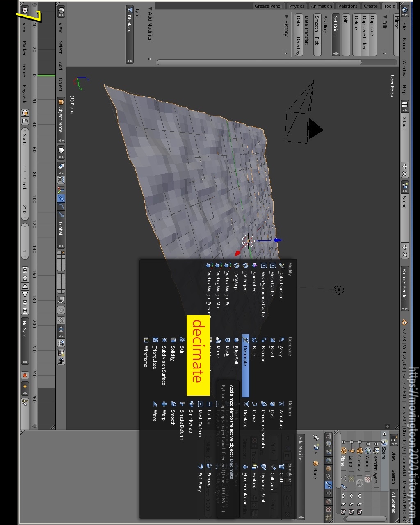Viewport: 420px width, 525px height.
Task: Toggle the translate manipulator arrow button
Action: [61, 199]
